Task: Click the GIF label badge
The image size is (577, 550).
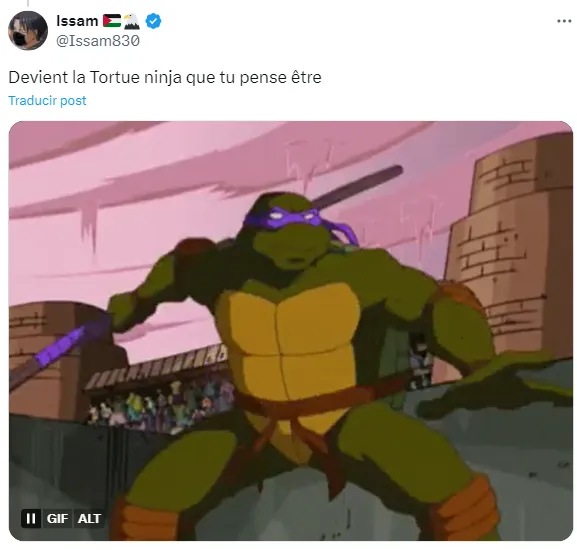Action: (57, 518)
